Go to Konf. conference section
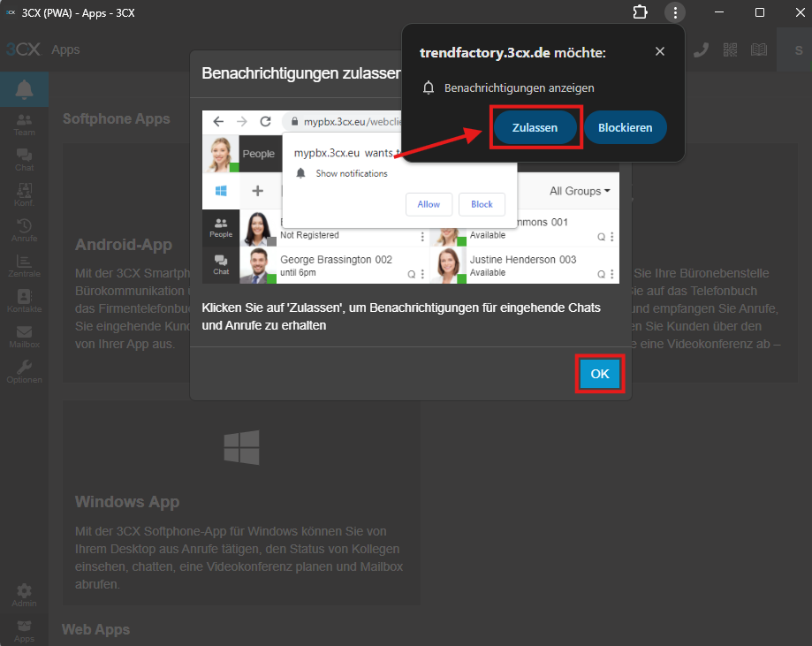Image resolution: width=812 pixels, height=646 pixels. [x=24, y=194]
